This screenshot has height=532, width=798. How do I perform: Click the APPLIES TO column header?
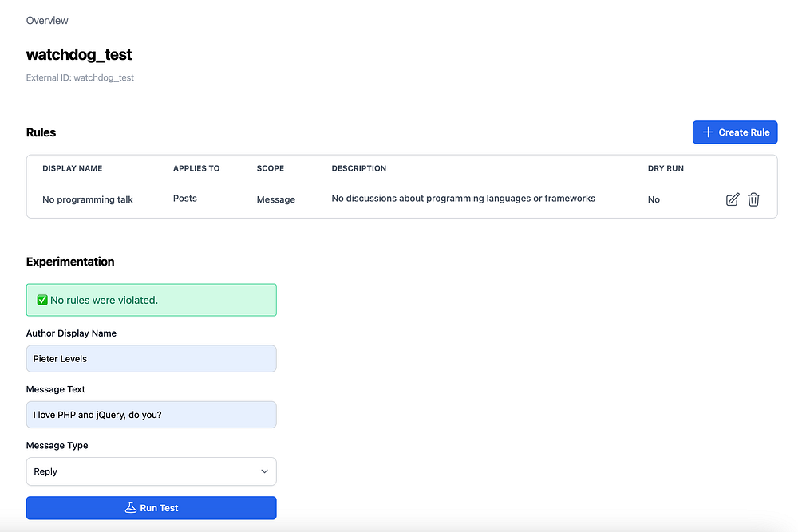click(x=196, y=168)
